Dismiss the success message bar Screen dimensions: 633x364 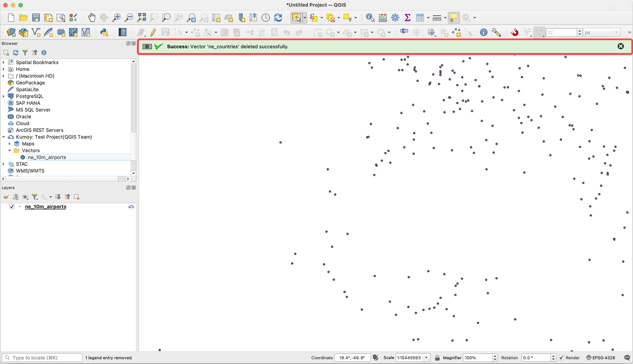[x=621, y=46]
